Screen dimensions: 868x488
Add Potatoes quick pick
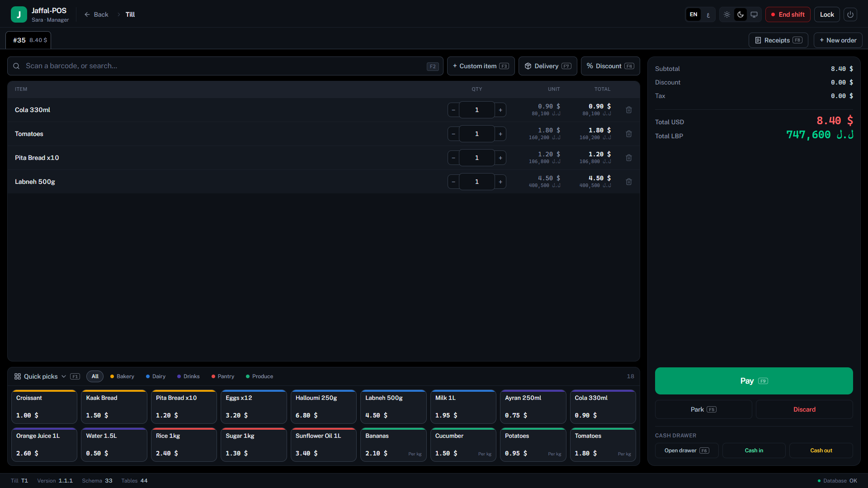click(533, 445)
